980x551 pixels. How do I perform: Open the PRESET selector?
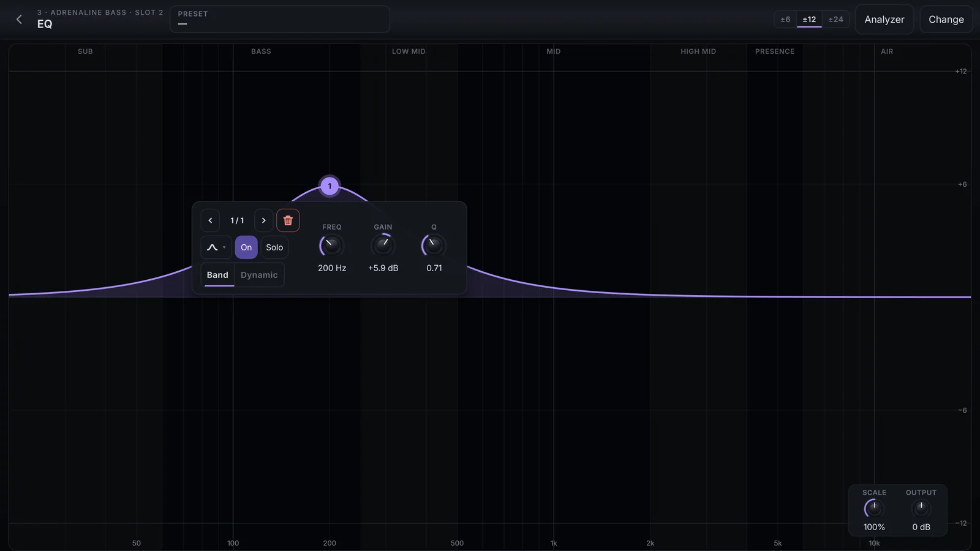(280, 20)
